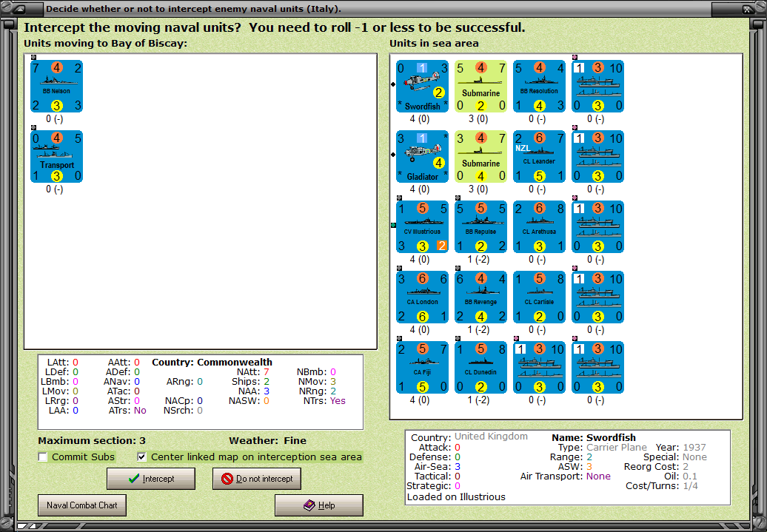Open the Naval Combat Chart
Viewport: 767px width, 532px height.
(82, 505)
